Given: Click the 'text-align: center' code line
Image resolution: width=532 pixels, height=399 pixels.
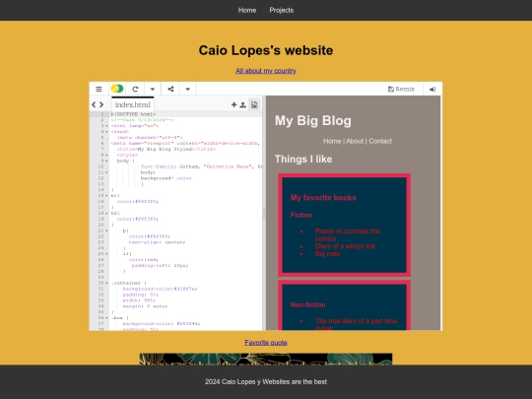Looking at the screenshot, I should coord(157,242).
